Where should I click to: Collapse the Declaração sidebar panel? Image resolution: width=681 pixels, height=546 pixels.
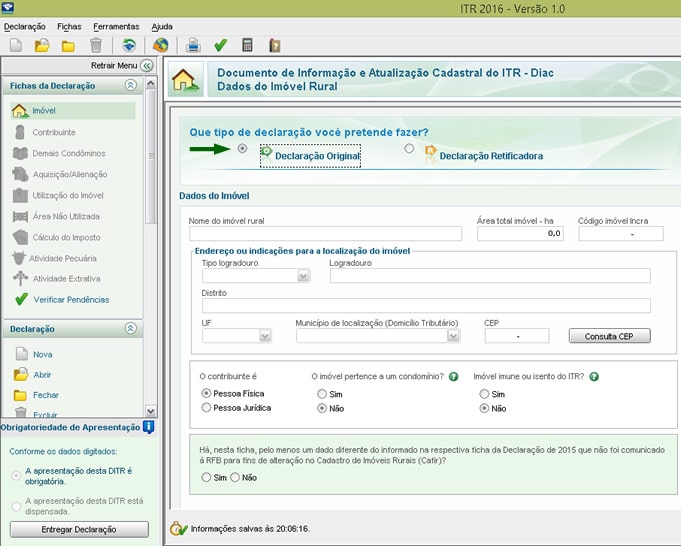point(131,328)
